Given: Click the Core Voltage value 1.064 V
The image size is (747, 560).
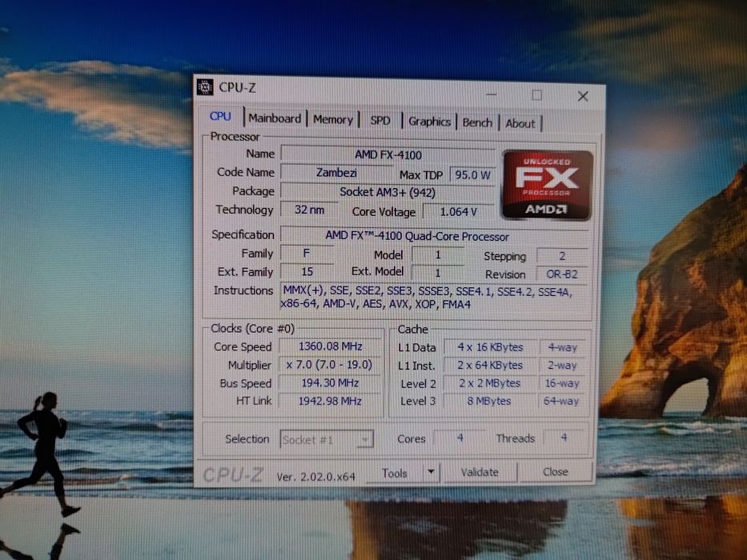Looking at the screenshot, I should 458,212.
